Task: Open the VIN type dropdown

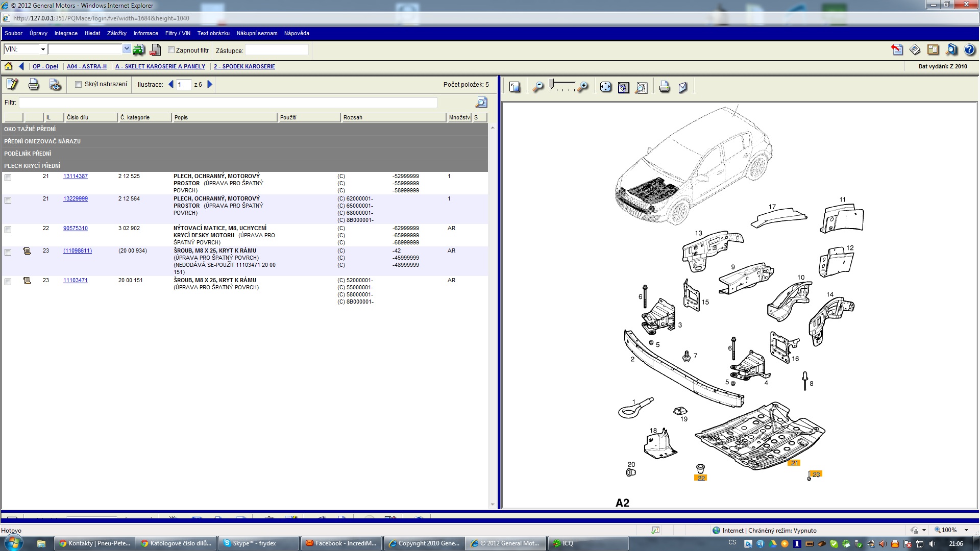Action: (x=43, y=49)
